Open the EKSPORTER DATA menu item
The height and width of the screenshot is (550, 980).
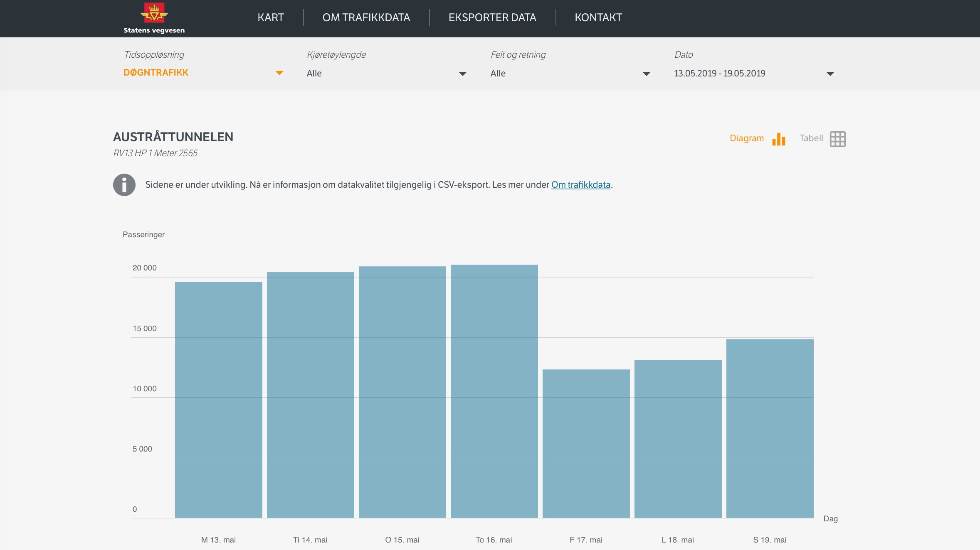click(492, 17)
